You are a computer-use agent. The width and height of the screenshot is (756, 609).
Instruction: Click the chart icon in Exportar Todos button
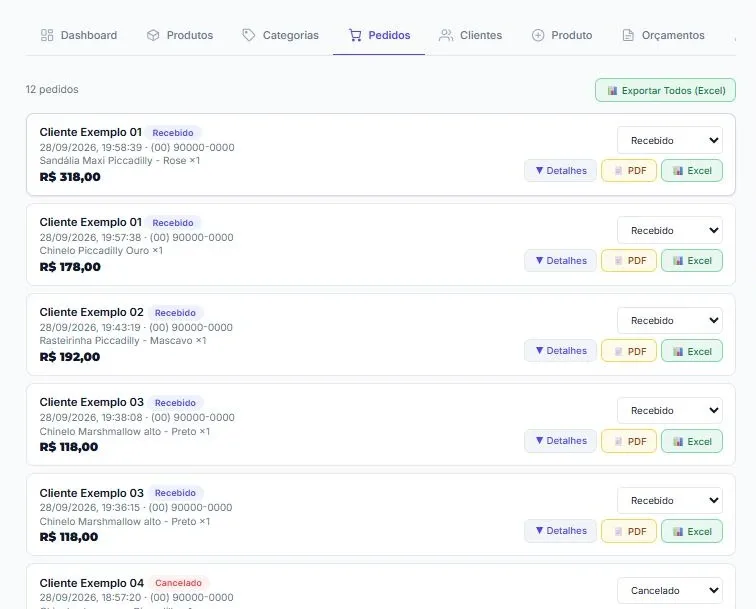click(x=612, y=90)
